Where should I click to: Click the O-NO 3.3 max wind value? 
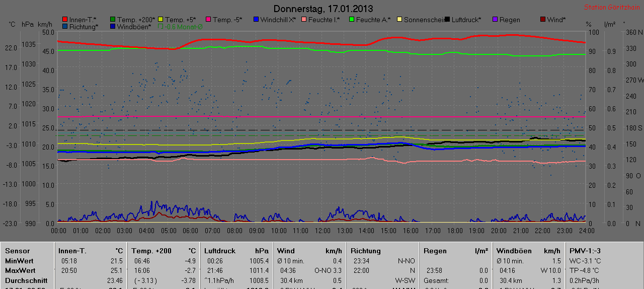click(328, 270)
